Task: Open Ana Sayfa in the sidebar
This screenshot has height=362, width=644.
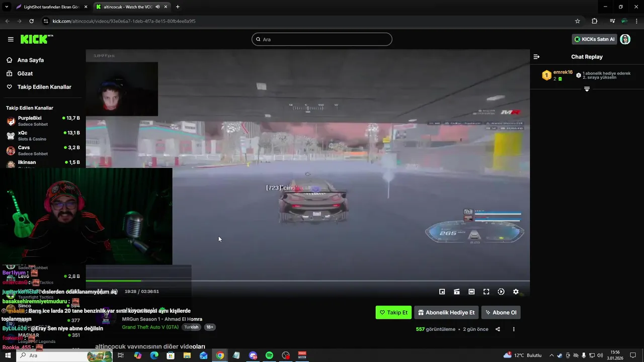Action: coord(31,60)
